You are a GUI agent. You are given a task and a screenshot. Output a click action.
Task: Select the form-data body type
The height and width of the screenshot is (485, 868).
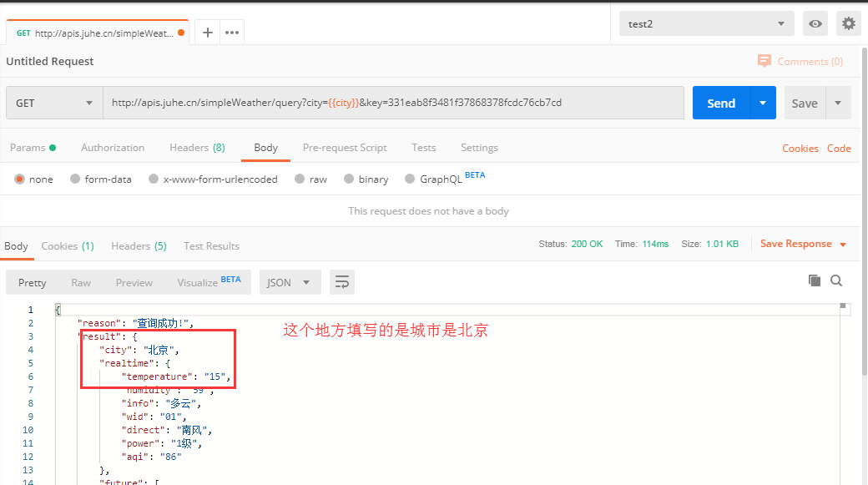pyautogui.click(x=100, y=179)
